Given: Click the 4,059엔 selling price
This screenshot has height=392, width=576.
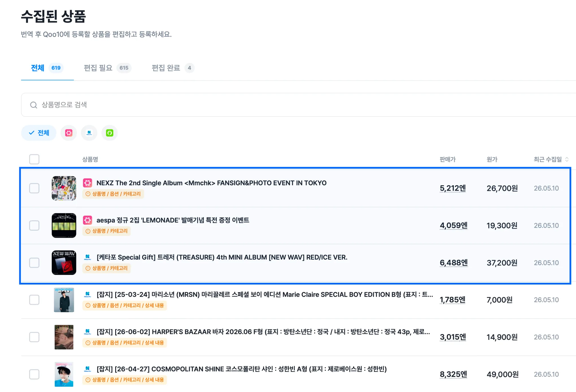Looking at the screenshot, I should [453, 225].
